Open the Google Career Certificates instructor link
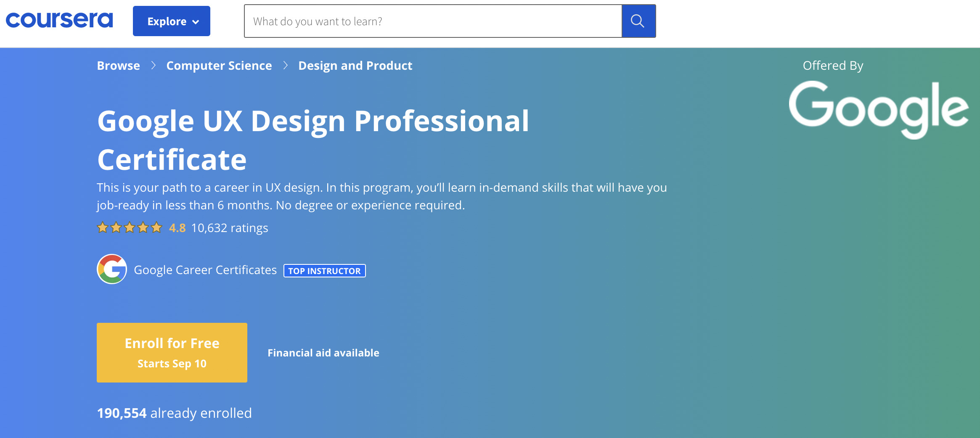This screenshot has height=438, width=980. pyautogui.click(x=205, y=270)
